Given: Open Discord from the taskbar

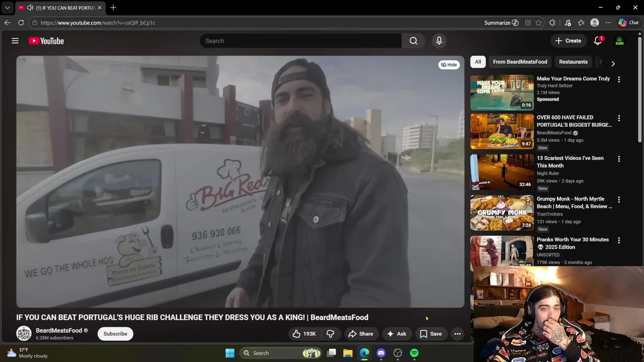Looking at the screenshot, I should pos(381,353).
